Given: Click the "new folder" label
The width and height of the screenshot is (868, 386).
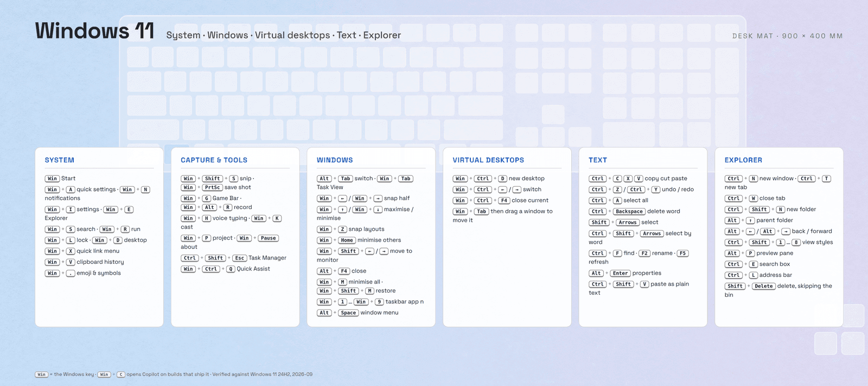Looking at the screenshot, I should click(x=801, y=210).
